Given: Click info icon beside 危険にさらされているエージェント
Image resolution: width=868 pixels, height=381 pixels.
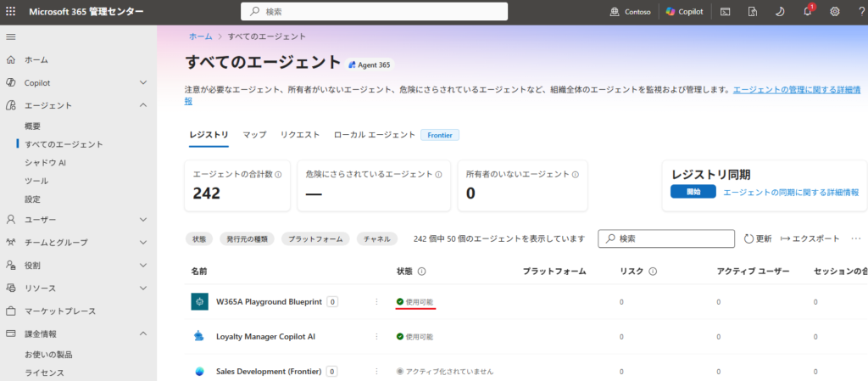Looking at the screenshot, I should coord(438,175).
